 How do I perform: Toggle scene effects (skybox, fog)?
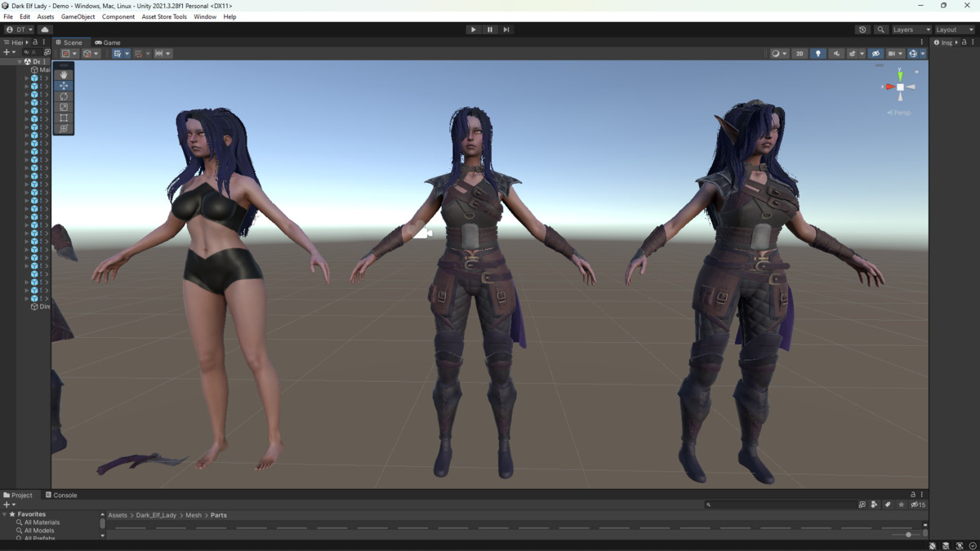(x=853, y=54)
